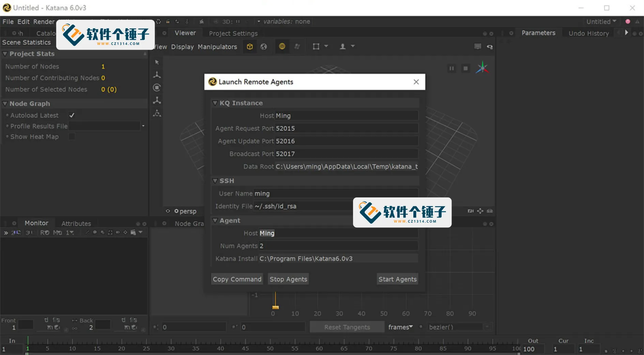Click the Broadcast Port field
The image size is (644, 355).
pos(347,154)
